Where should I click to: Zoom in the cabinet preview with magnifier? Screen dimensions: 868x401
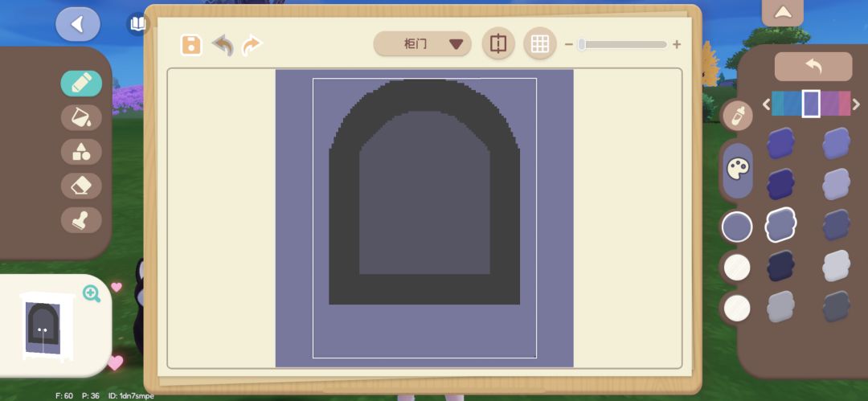click(x=92, y=293)
